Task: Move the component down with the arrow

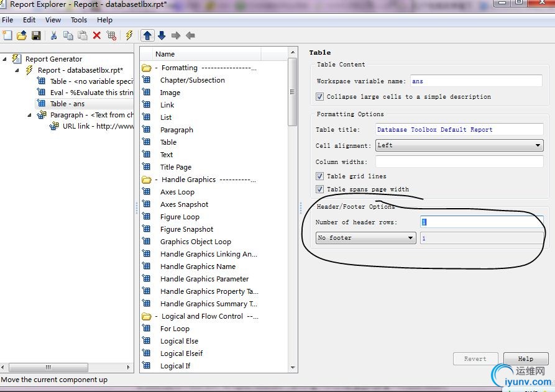Action: [x=162, y=35]
